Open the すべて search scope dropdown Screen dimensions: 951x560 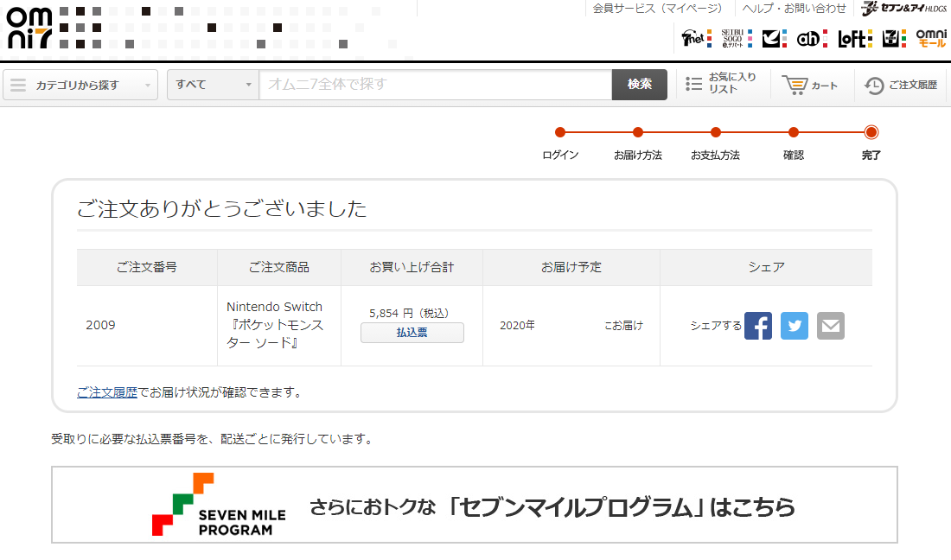[x=213, y=85]
